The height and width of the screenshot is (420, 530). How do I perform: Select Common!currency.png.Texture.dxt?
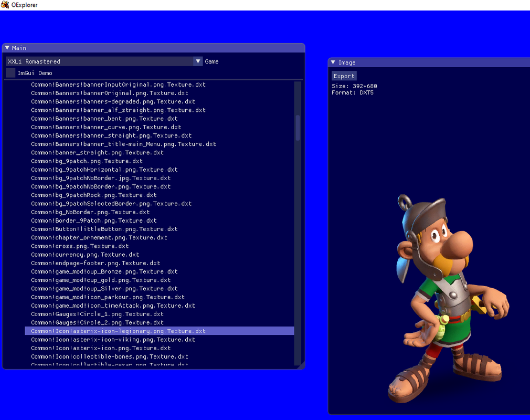coord(159,254)
